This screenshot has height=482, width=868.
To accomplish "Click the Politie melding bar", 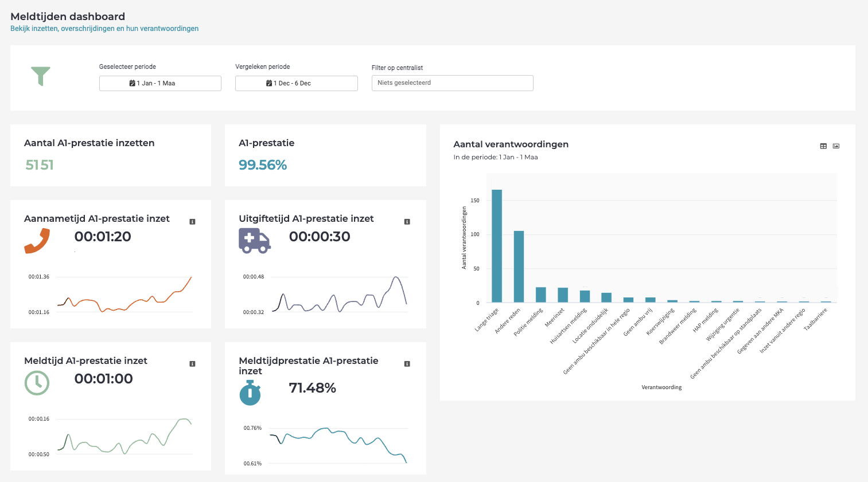I will [x=540, y=295].
